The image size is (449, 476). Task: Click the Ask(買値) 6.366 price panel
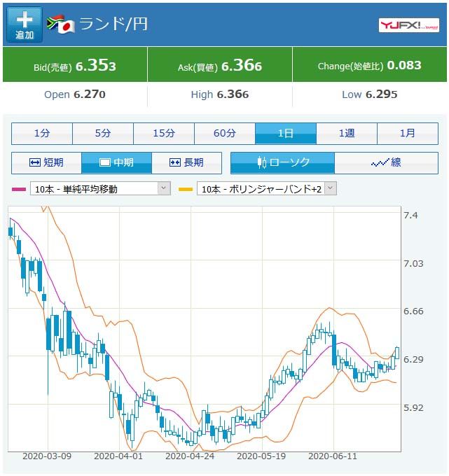tap(219, 65)
